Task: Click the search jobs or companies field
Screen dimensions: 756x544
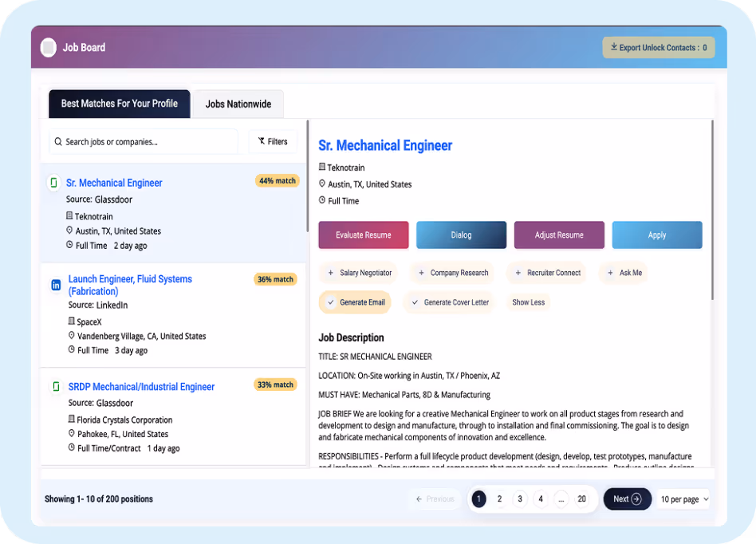Action: pyautogui.click(x=144, y=142)
